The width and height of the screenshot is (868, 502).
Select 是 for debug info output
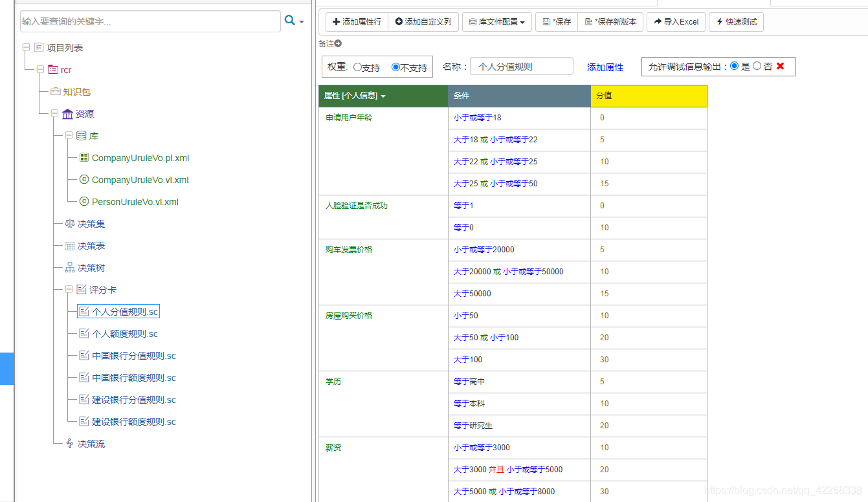(x=734, y=66)
